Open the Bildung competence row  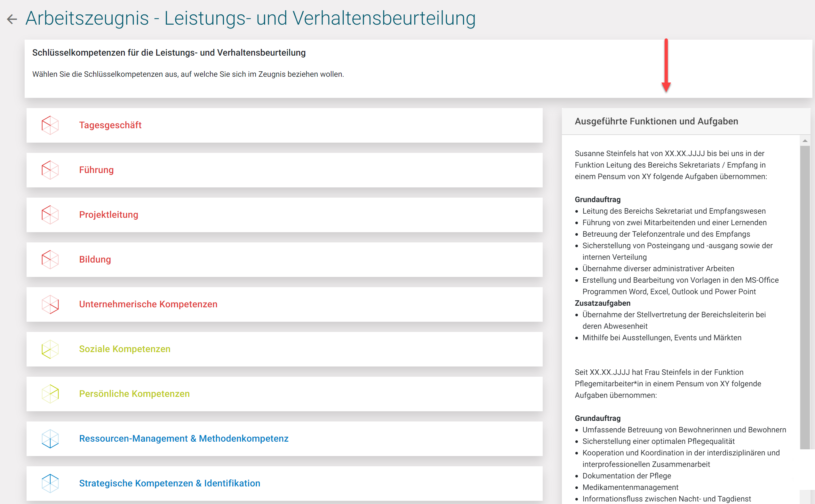(x=95, y=259)
